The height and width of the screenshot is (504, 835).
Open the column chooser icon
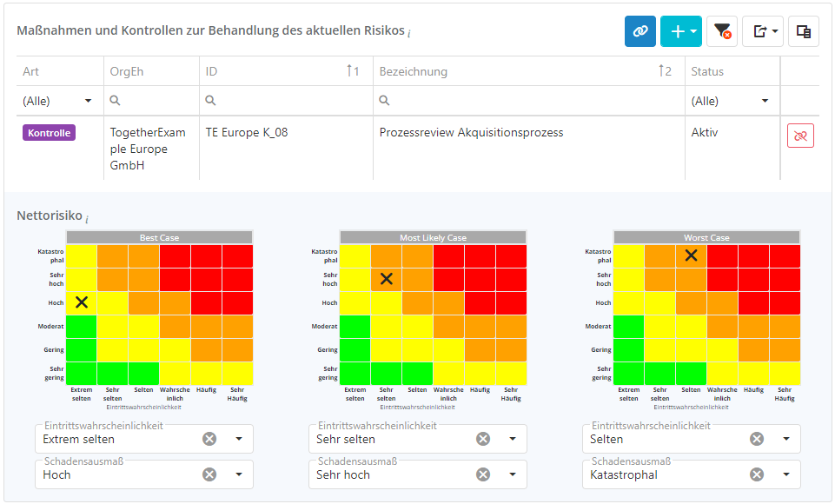click(804, 31)
